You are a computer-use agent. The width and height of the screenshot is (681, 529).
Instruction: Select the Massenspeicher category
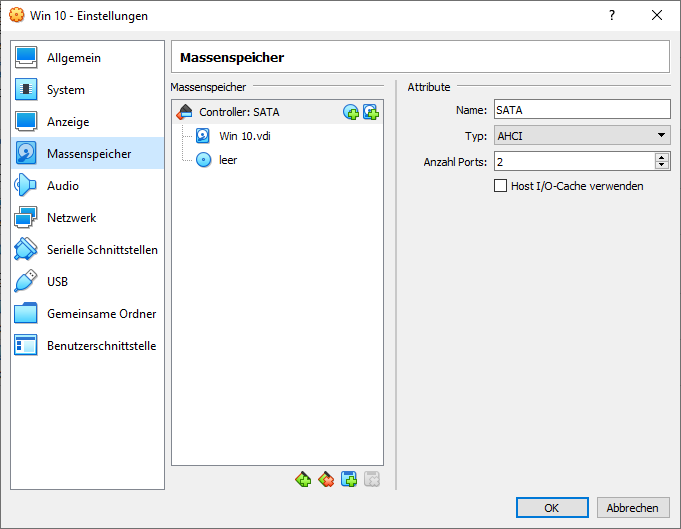[x=87, y=153]
